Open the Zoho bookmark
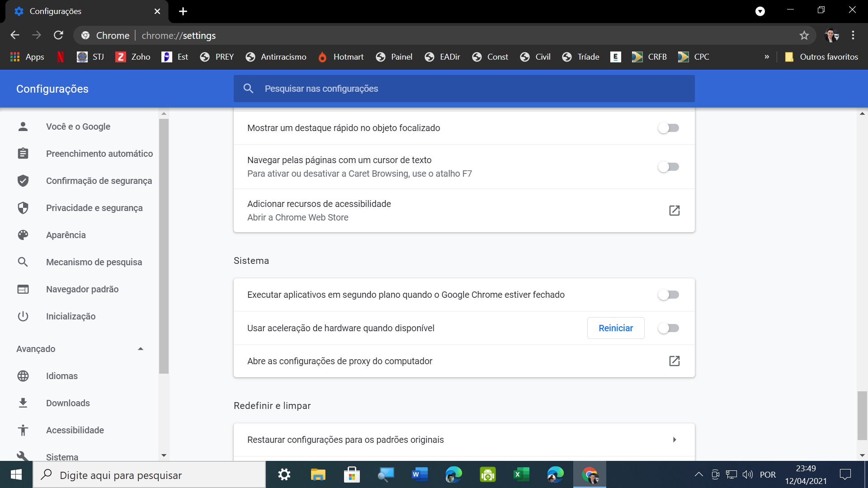 (x=133, y=57)
